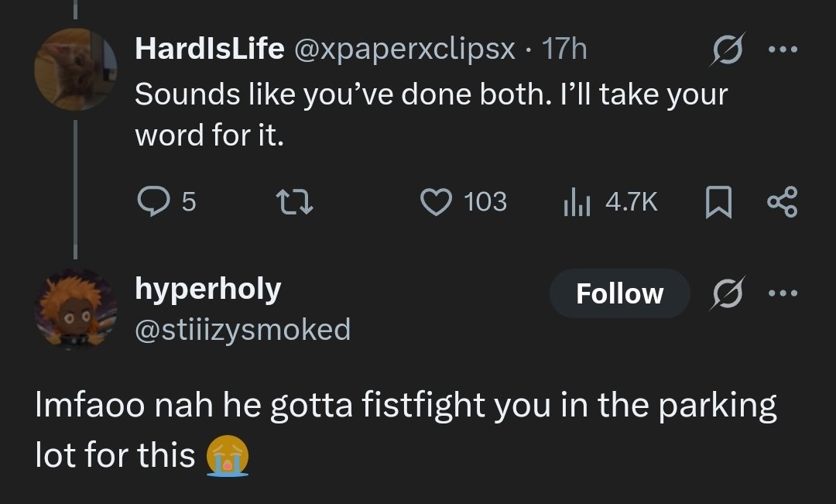Click Grok icon beside the Follow button
This screenshot has height=504, width=836.
pos(727,294)
